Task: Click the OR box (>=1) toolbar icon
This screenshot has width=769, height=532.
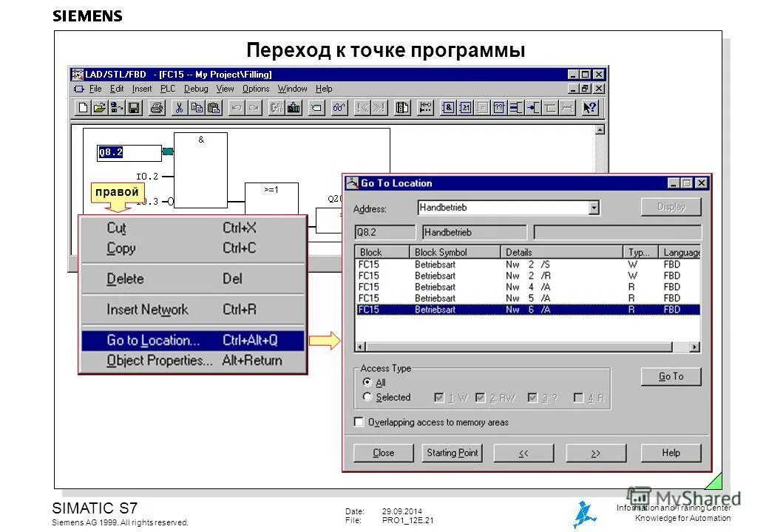Action: 465,107
